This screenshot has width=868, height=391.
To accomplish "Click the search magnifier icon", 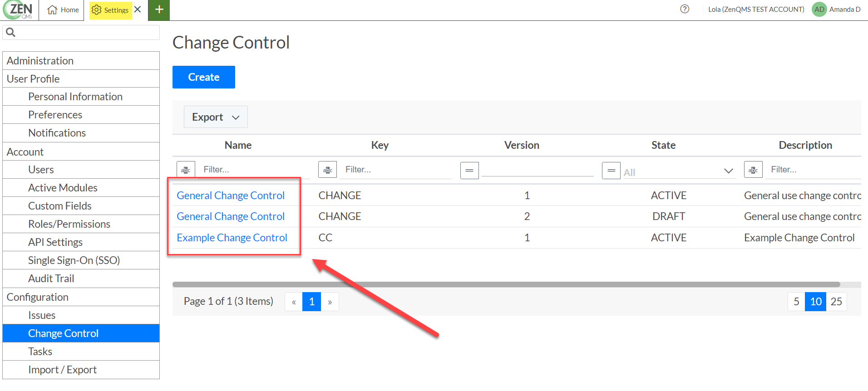I will click(11, 32).
